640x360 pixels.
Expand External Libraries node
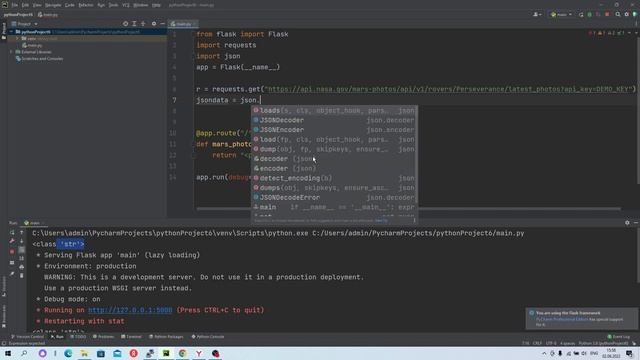point(11,52)
